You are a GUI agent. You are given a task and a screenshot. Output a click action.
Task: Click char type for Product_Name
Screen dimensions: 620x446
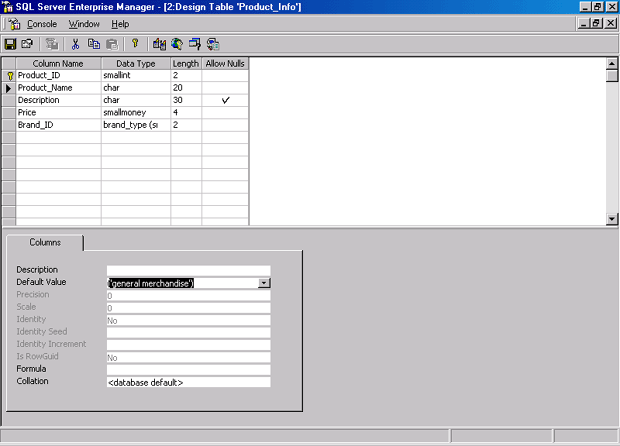[136, 88]
